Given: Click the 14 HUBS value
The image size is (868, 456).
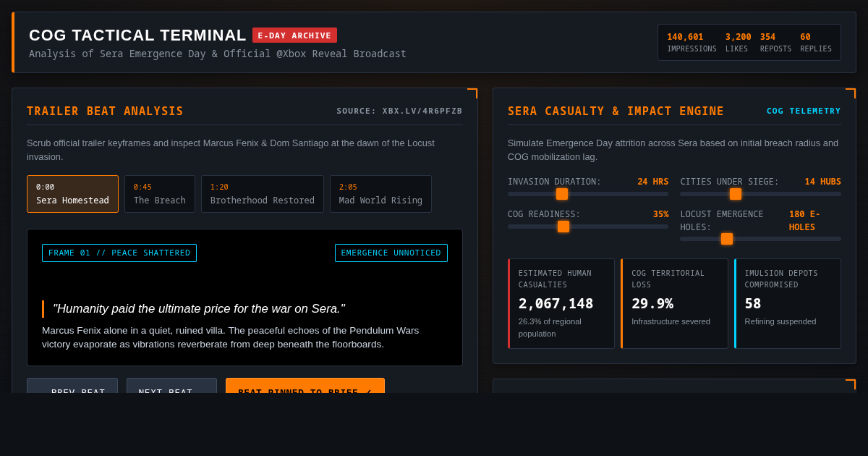Looking at the screenshot, I should click(x=823, y=182).
